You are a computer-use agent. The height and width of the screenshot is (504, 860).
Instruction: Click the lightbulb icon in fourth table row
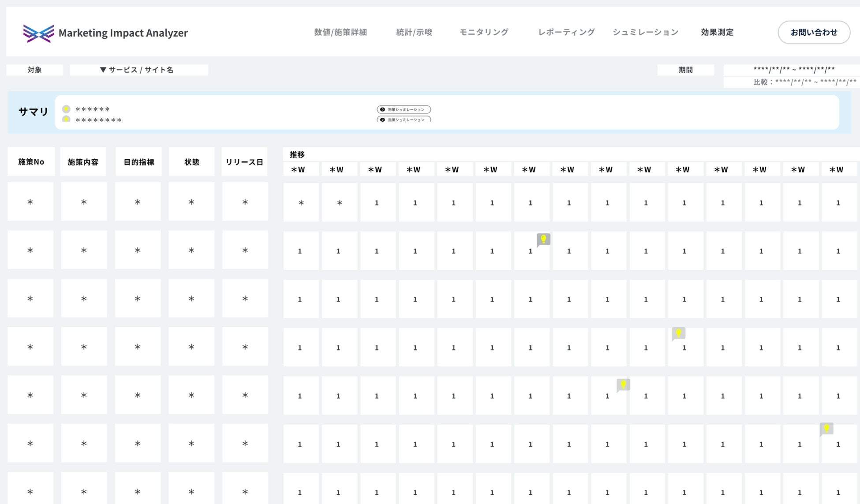(x=679, y=333)
